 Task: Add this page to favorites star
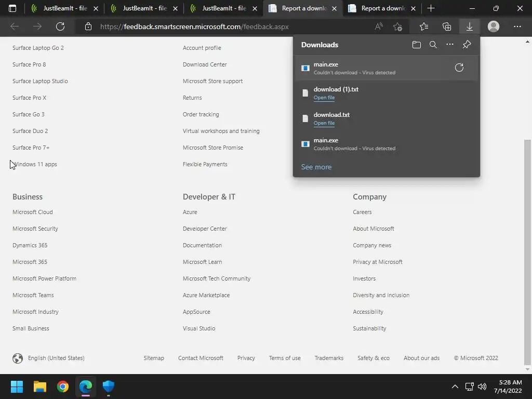397,26
